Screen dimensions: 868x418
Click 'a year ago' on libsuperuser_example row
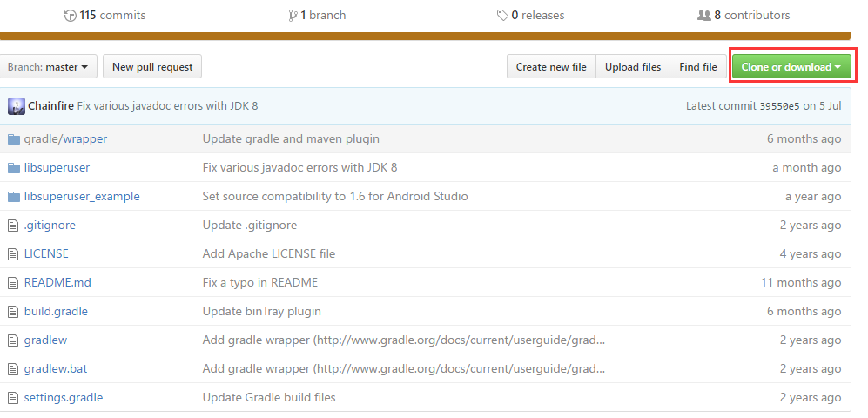pos(813,196)
